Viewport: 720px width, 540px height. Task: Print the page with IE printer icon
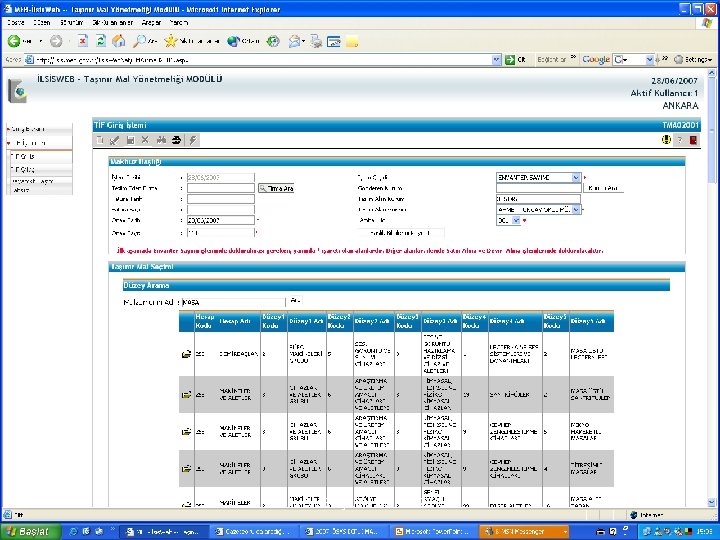(x=316, y=41)
